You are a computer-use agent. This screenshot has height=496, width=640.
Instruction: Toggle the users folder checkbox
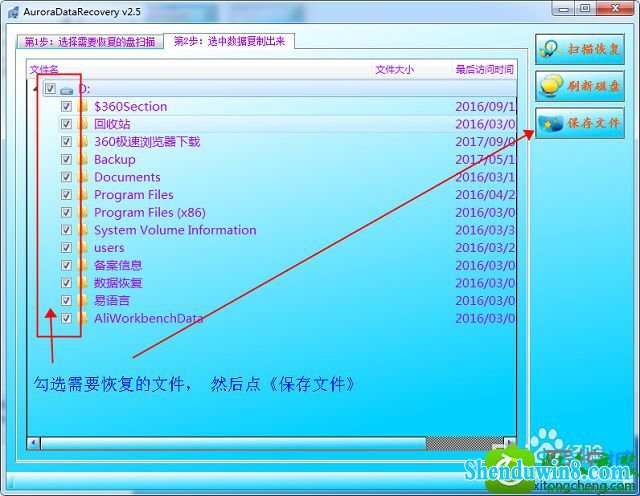pyautogui.click(x=66, y=247)
